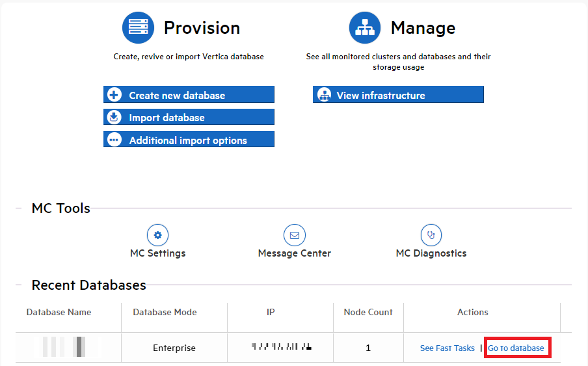The height and width of the screenshot is (366, 588).
Task: Click the Manage hierarchy icon
Action: [365, 28]
